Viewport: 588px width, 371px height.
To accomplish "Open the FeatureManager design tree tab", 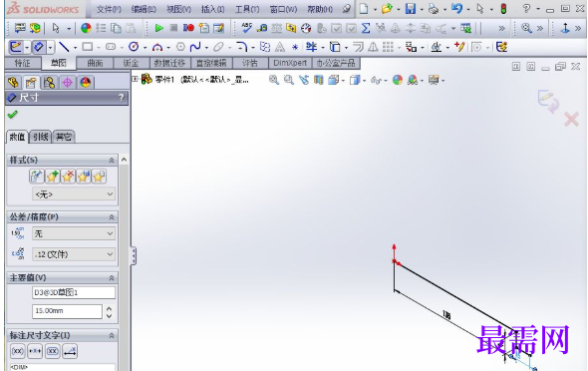I will click(x=13, y=82).
